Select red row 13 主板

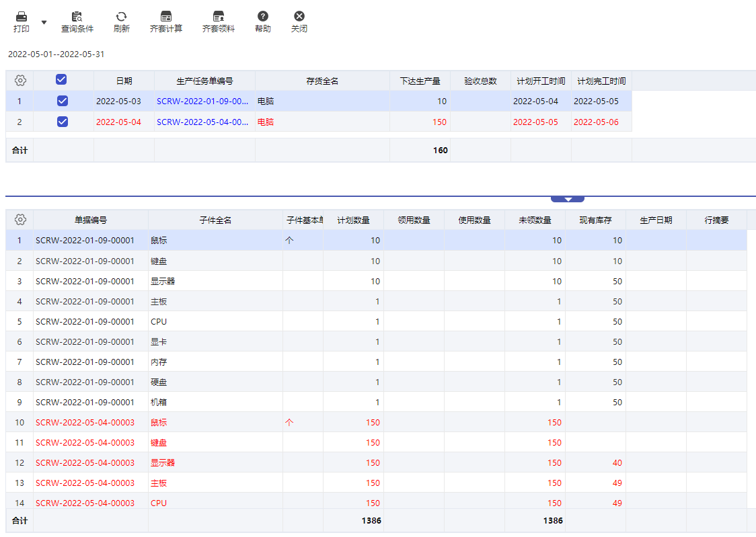376,483
